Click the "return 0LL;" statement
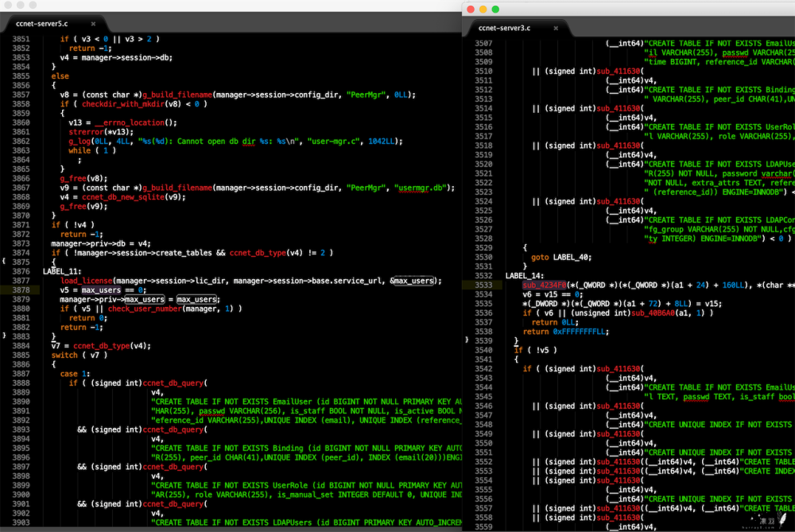This screenshot has height=532, width=795. pyautogui.click(x=555, y=323)
